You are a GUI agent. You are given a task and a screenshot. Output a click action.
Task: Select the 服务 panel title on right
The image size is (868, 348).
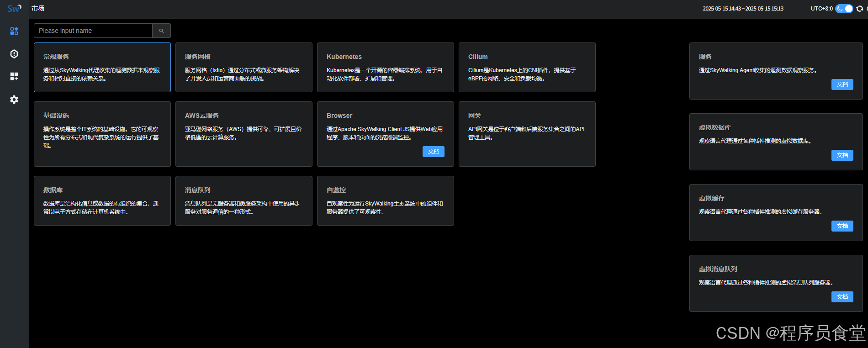pyautogui.click(x=705, y=57)
